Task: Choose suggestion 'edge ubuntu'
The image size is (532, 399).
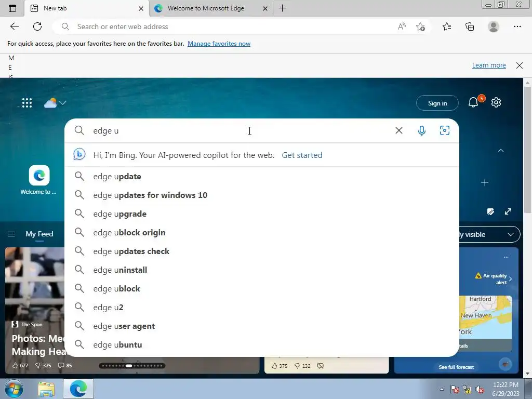Action: click(262, 345)
